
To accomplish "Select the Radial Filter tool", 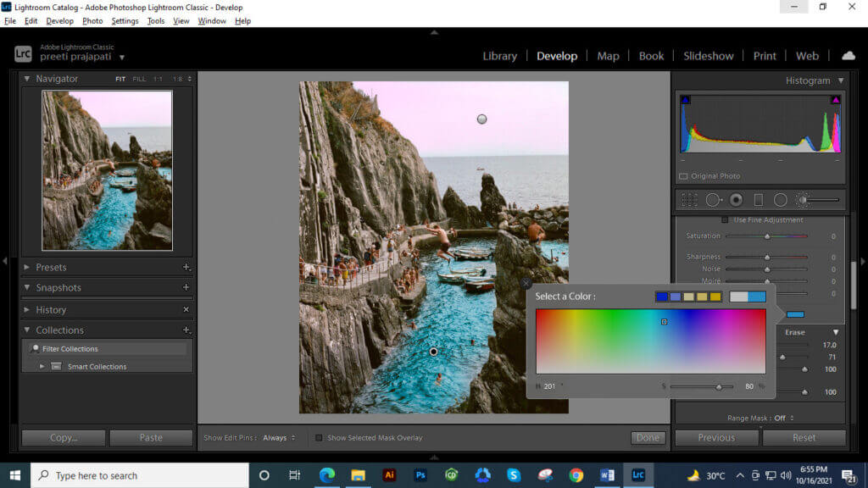I will (x=779, y=199).
